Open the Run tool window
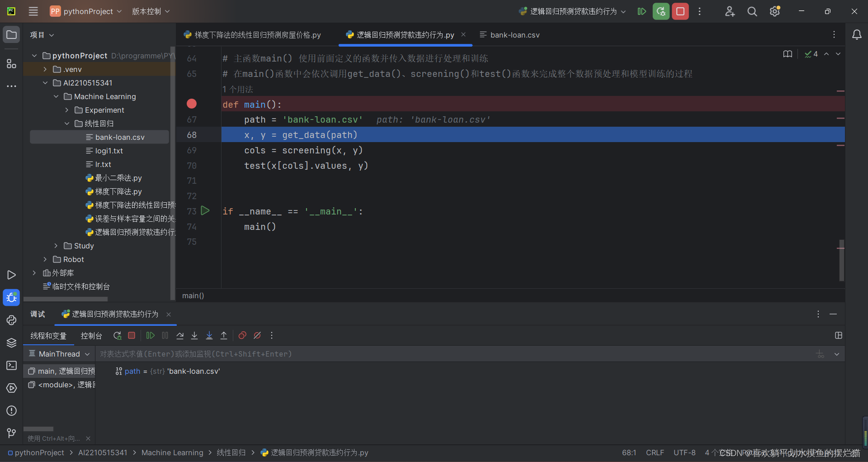This screenshot has width=868, height=462. (x=11, y=275)
